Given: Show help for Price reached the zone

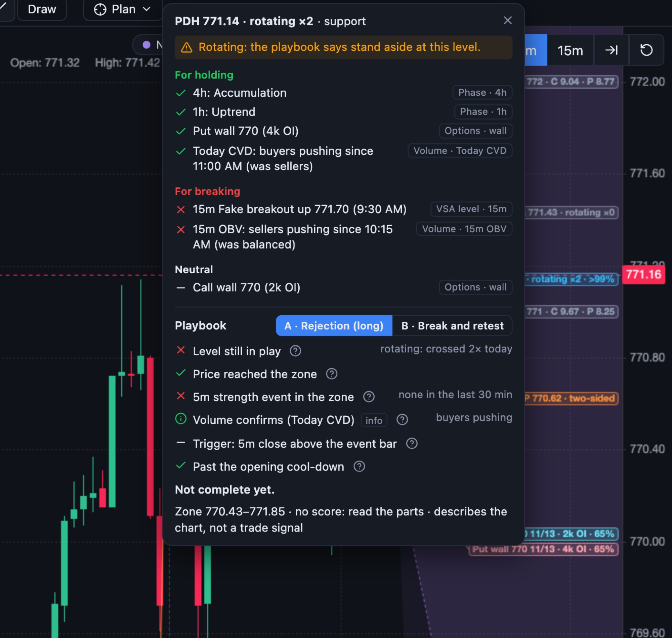Looking at the screenshot, I should coord(331,374).
